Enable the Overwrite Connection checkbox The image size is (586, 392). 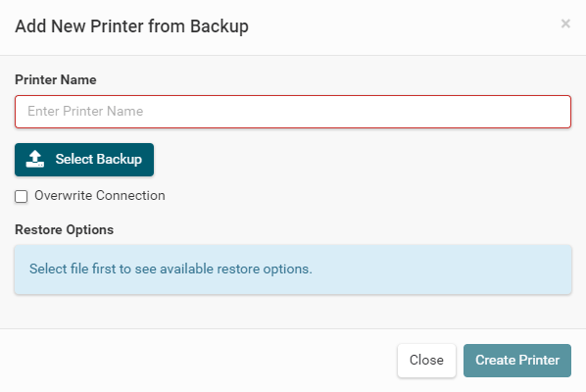coord(22,196)
